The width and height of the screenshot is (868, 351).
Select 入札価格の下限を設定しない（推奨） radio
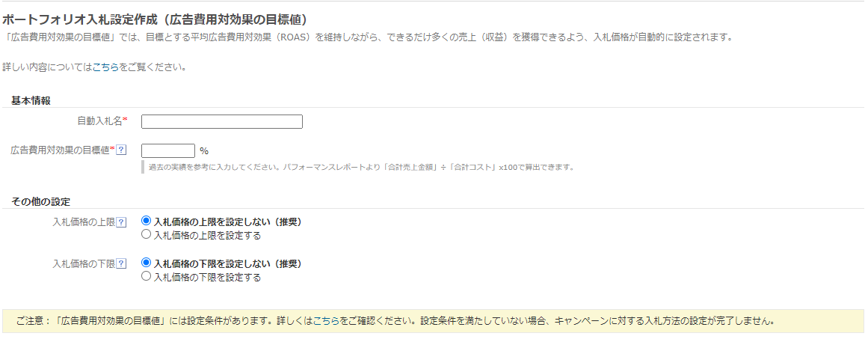[x=146, y=262]
